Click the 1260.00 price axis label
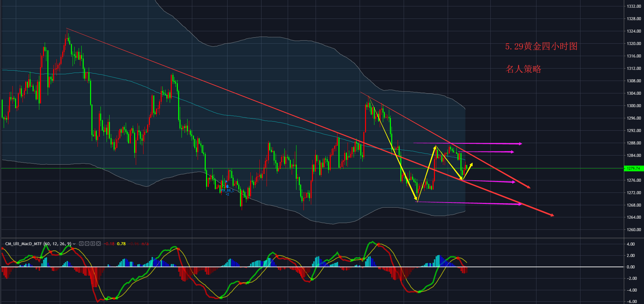This screenshot has height=304, width=644. coord(634,230)
